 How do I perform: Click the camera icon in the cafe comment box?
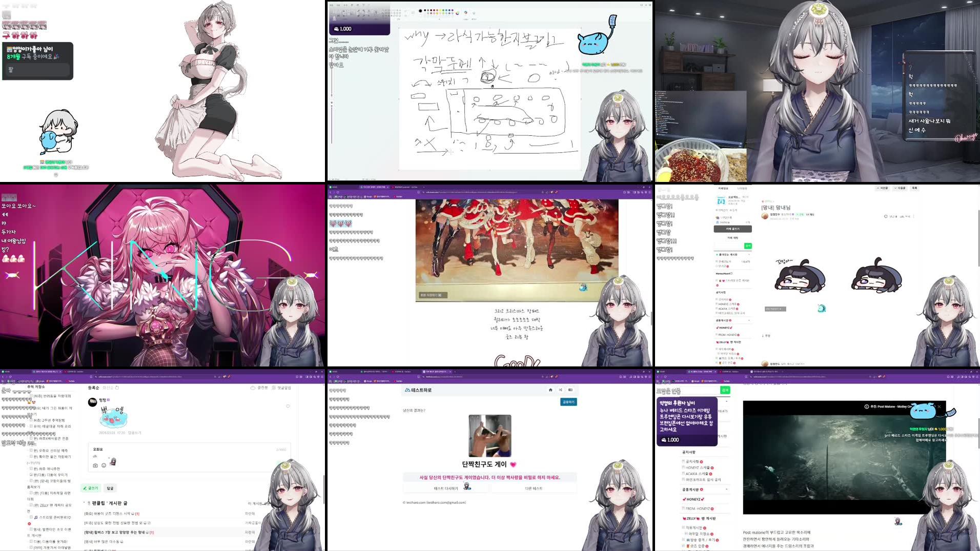point(95,465)
